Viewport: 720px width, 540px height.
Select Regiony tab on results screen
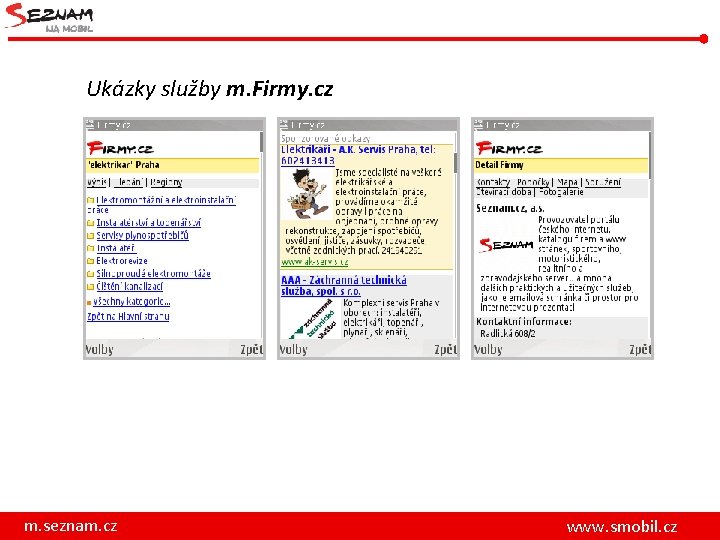[166, 182]
